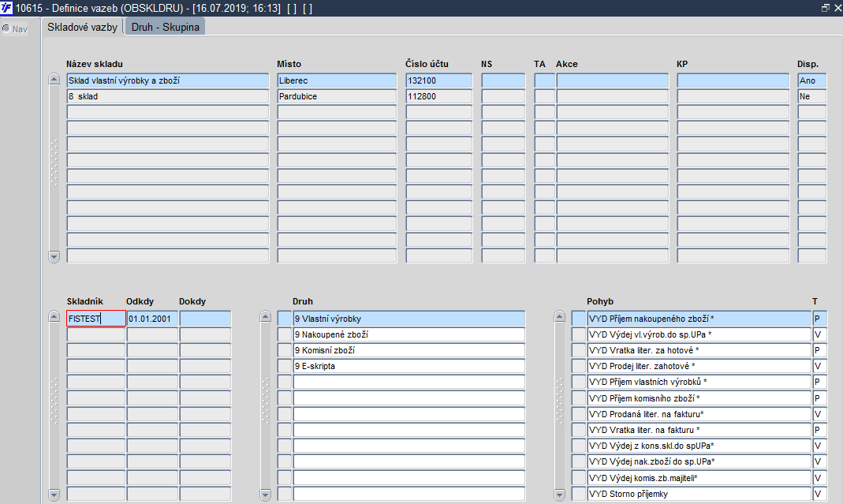Select 'VYD Storno příjemky' movement
This screenshot has height=504, width=843.
point(699,494)
